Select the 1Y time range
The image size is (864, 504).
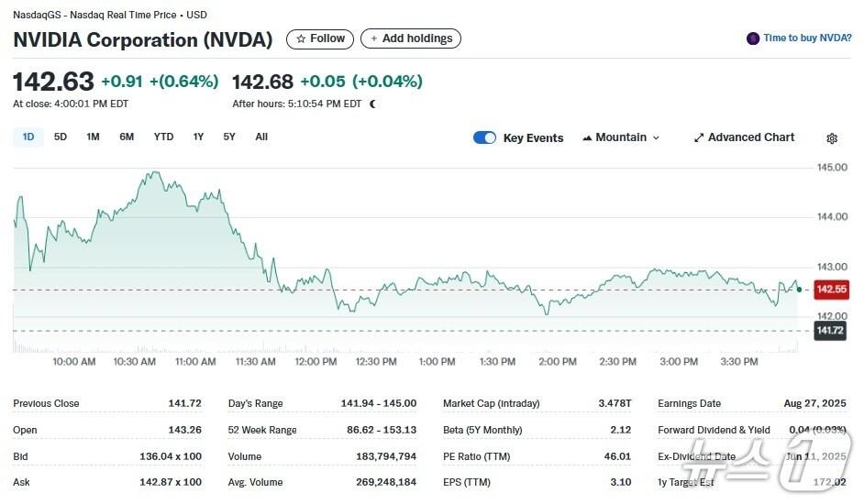tap(198, 137)
